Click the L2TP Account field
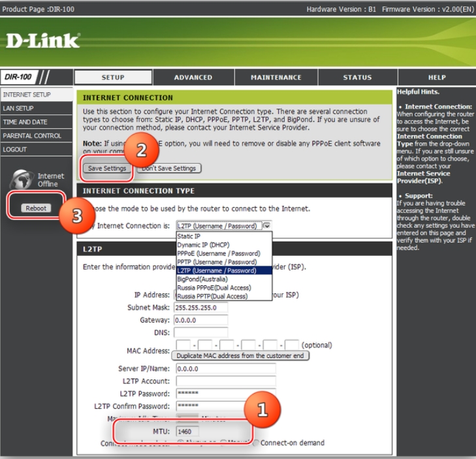 [x=226, y=381]
